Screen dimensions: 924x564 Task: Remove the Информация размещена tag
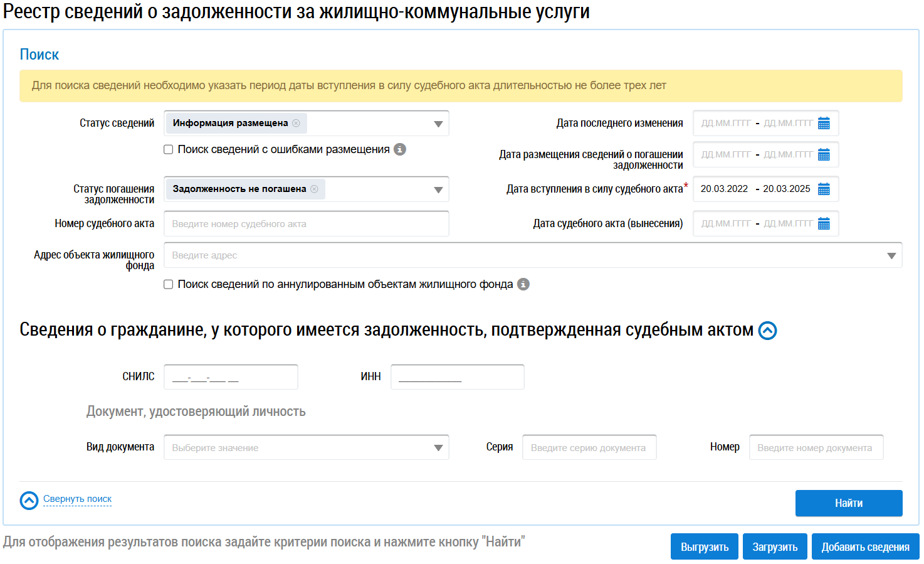point(296,123)
